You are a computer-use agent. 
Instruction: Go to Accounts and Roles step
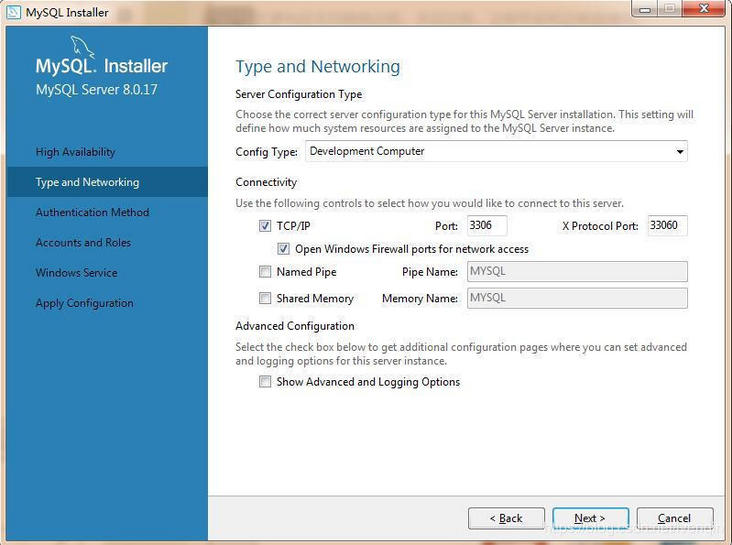tap(83, 242)
